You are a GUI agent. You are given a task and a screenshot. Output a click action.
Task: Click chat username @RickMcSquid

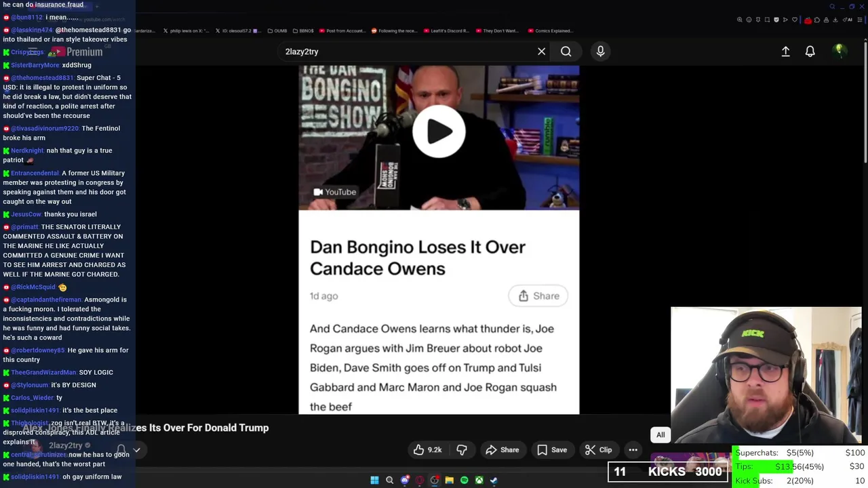(33, 287)
